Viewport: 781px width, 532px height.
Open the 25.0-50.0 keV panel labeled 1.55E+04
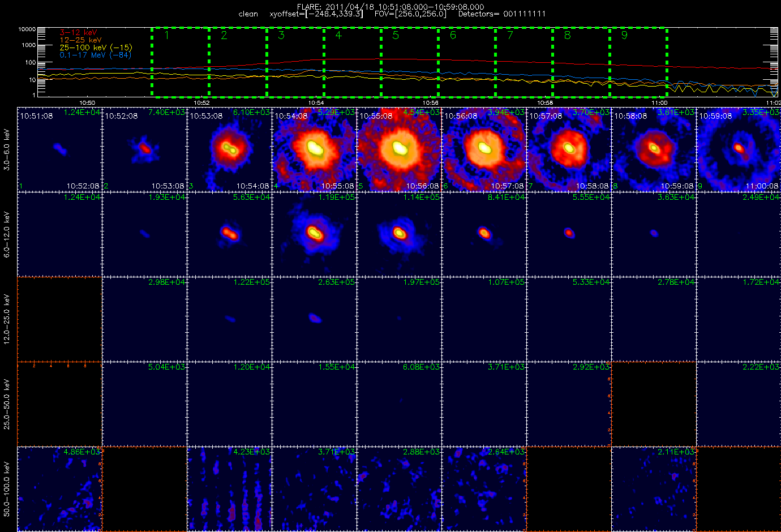314,404
